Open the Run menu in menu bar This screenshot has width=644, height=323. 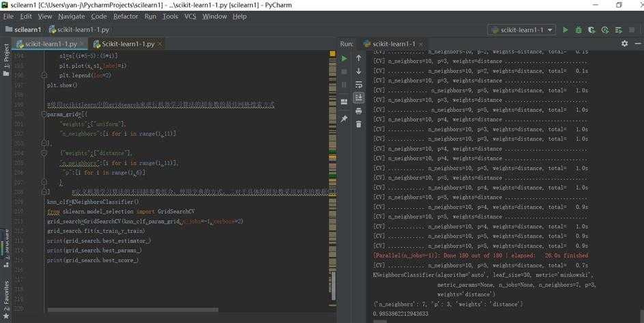(150, 16)
